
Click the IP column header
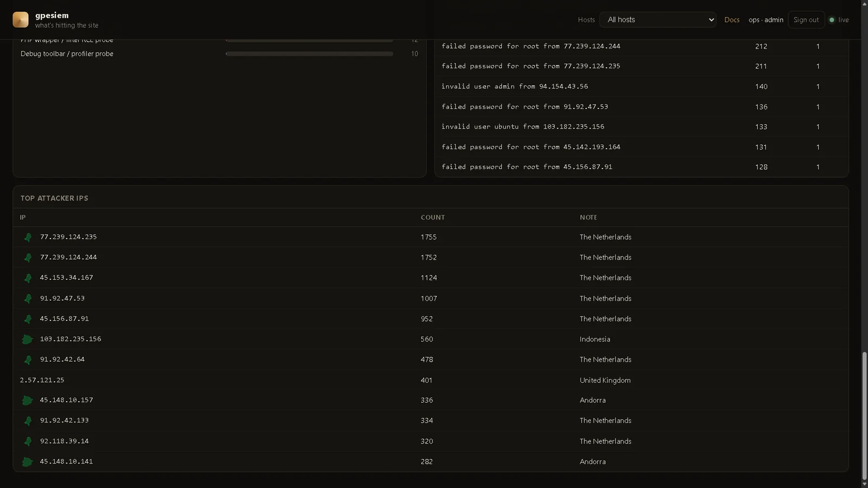click(23, 217)
